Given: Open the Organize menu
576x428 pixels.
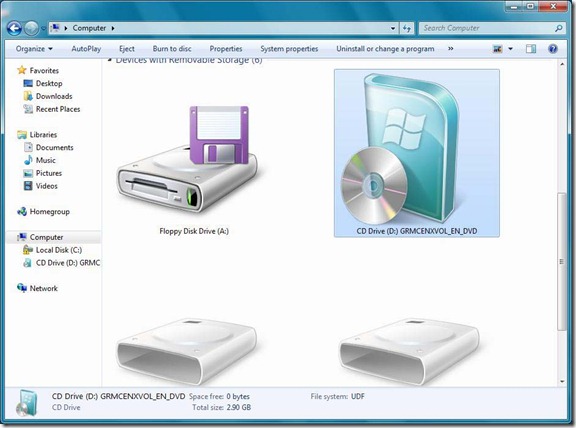Looking at the screenshot, I should tap(34, 48).
